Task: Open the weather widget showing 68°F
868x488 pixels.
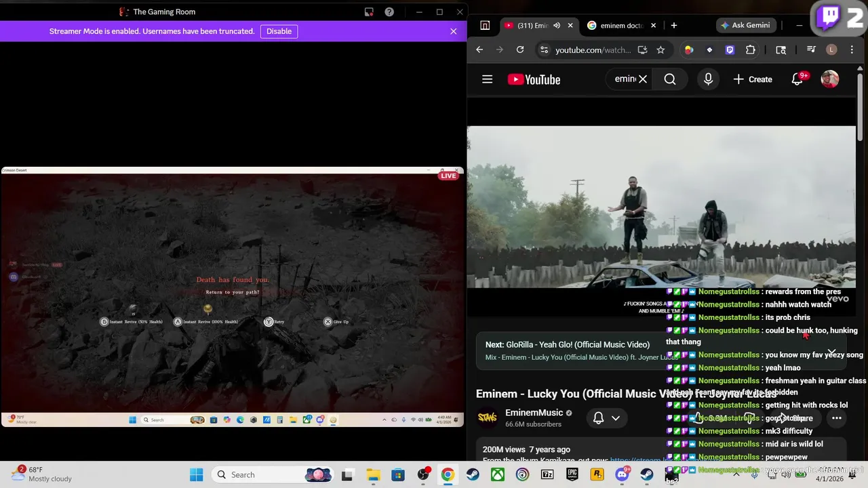Action: coord(41,474)
